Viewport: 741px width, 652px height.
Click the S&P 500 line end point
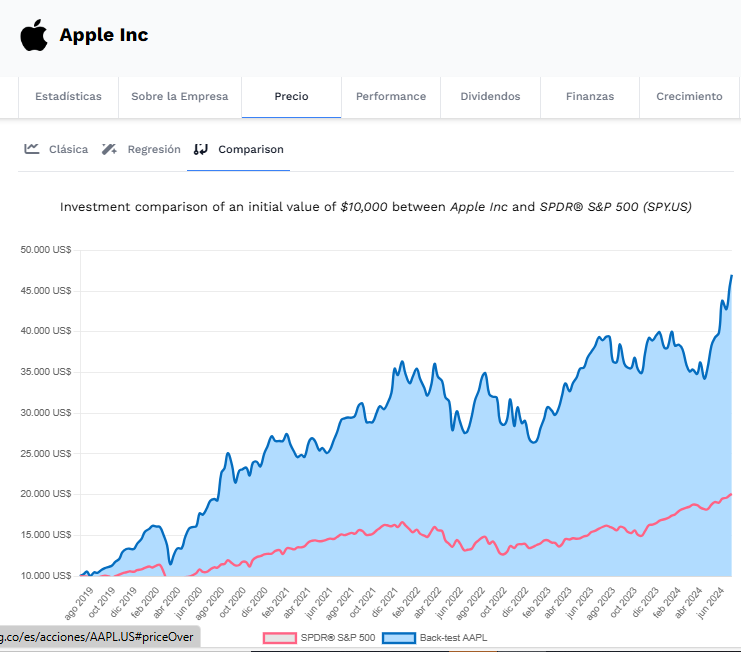(x=731, y=494)
